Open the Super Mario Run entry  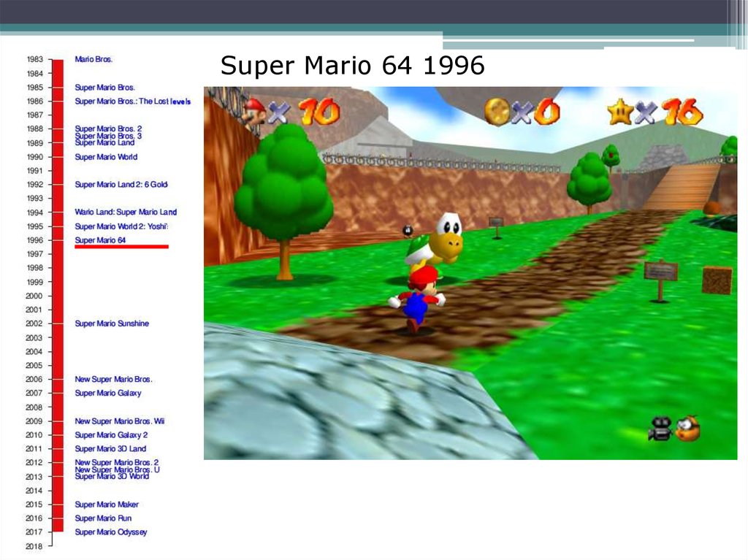point(103,518)
